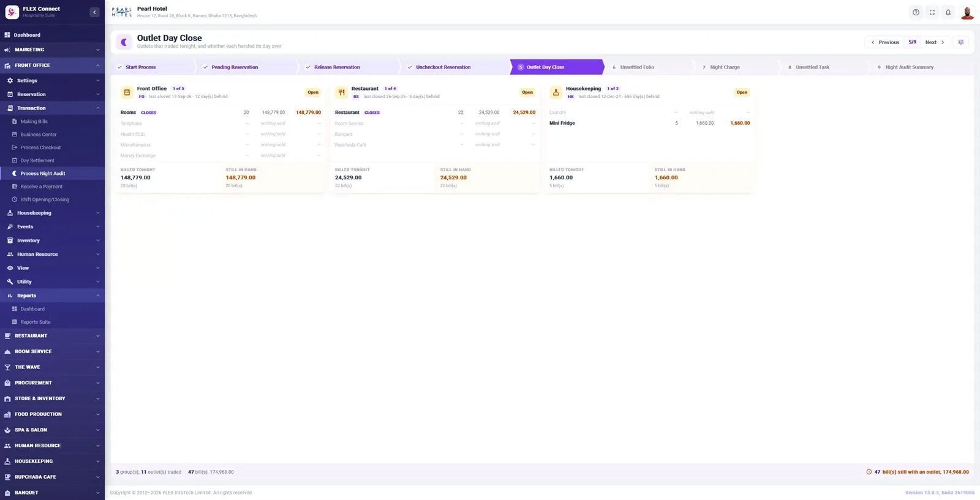
Task: Click the Open status badge on Restaurant
Action: [x=527, y=92]
